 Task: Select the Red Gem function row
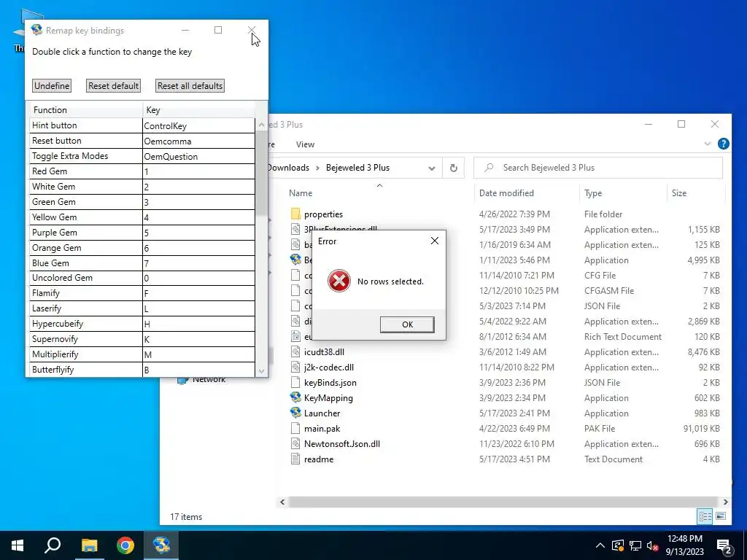[x=142, y=171]
